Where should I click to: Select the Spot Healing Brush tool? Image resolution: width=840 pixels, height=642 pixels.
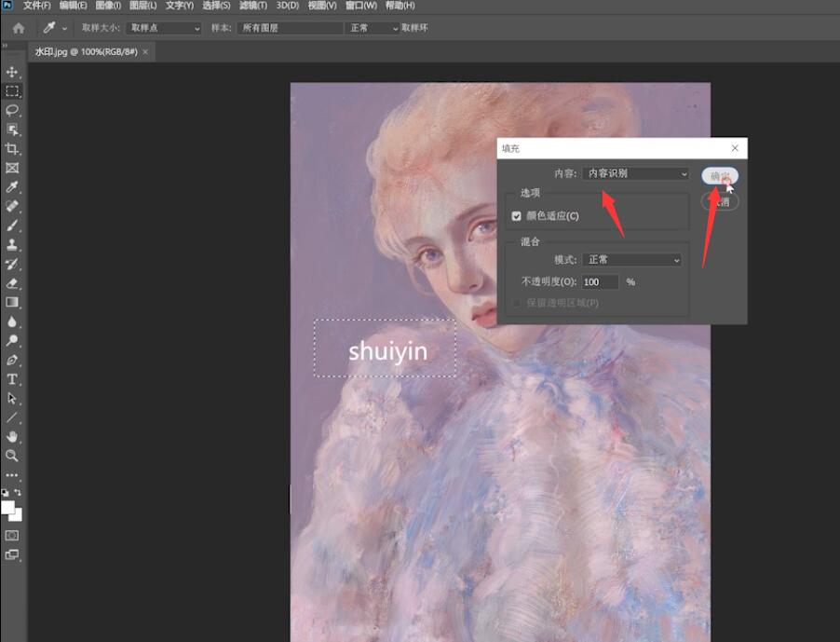12,206
